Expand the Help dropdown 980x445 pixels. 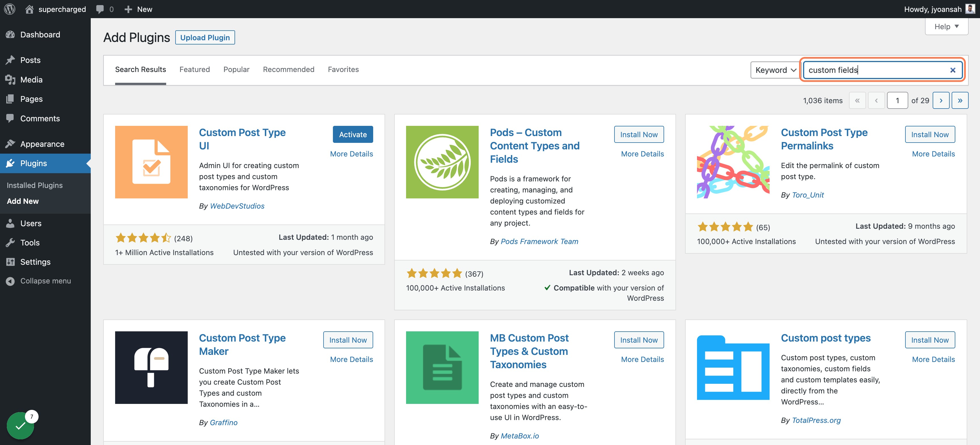coord(947,27)
